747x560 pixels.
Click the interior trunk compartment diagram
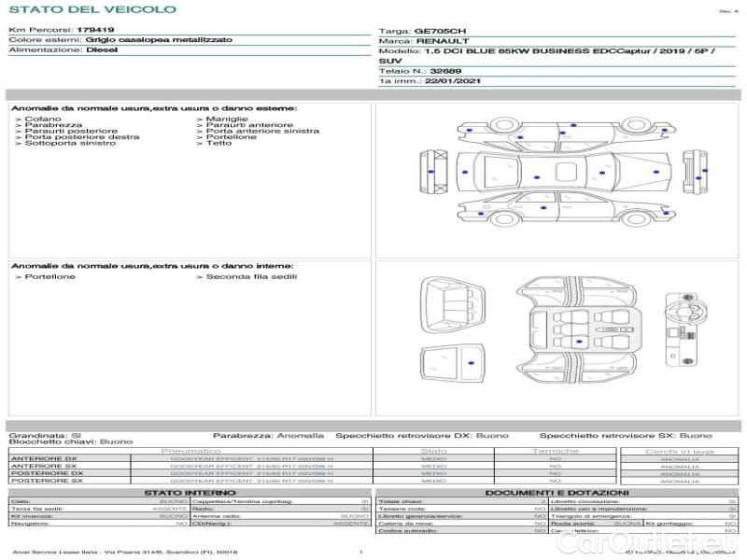pos(452,305)
